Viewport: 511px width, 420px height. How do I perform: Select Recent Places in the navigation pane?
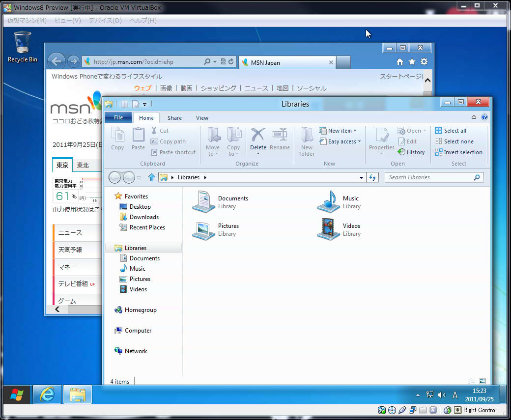tap(147, 227)
